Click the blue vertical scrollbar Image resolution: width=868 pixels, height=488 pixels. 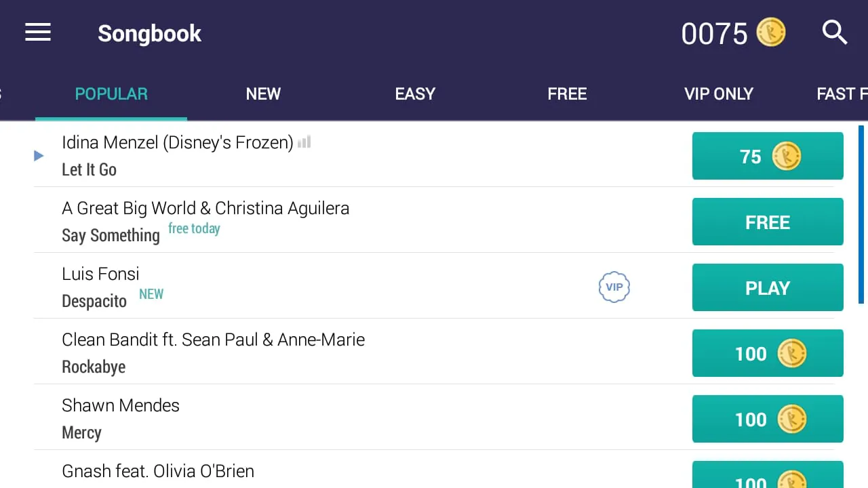click(x=861, y=213)
